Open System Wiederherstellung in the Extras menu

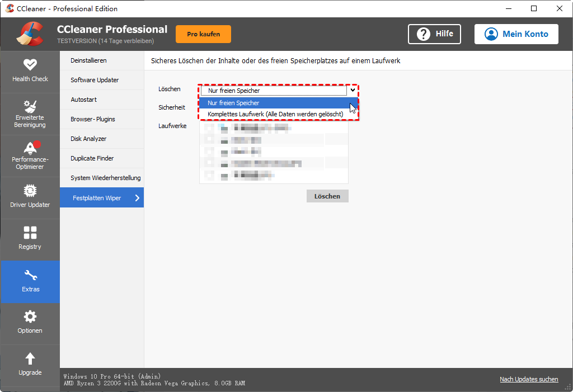click(102, 178)
